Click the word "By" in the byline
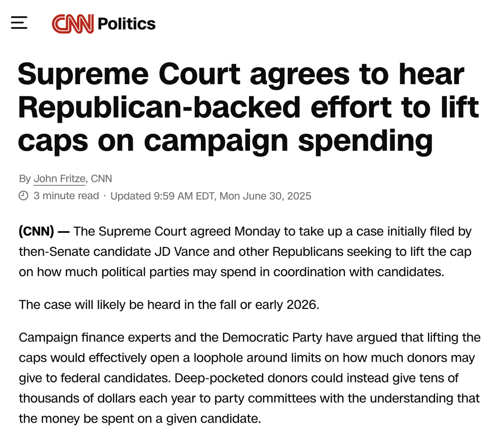The image size is (504, 446). 25,179
